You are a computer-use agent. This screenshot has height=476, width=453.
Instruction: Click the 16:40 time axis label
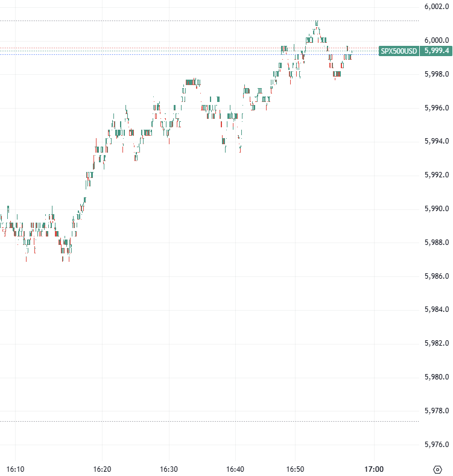tap(235, 469)
